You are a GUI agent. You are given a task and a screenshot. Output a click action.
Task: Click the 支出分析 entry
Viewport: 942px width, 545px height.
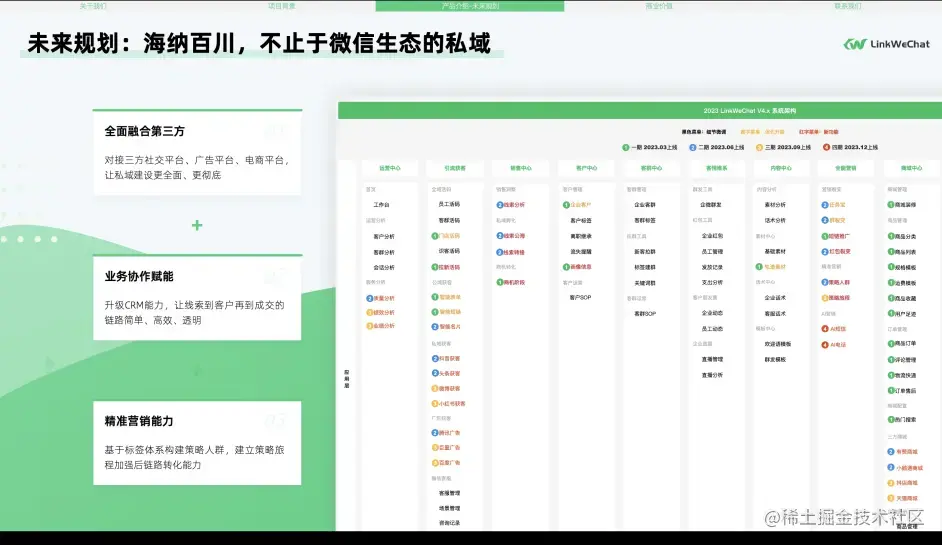pyautogui.click(x=713, y=282)
